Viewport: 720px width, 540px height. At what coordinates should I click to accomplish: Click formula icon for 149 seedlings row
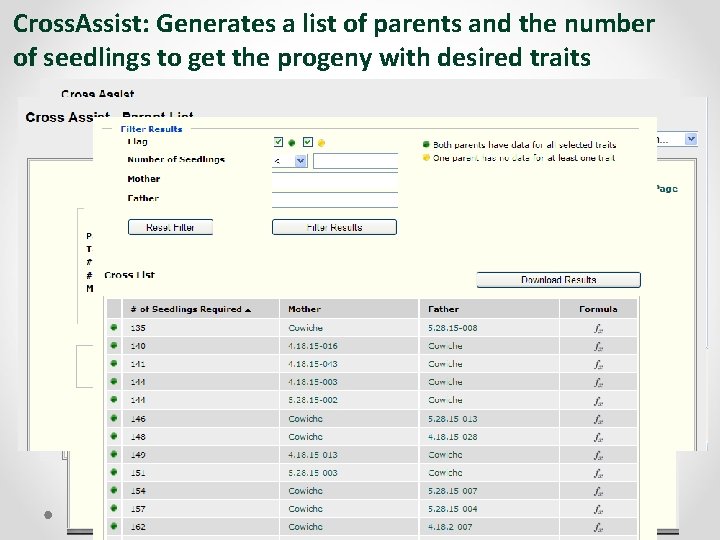[598, 455]
